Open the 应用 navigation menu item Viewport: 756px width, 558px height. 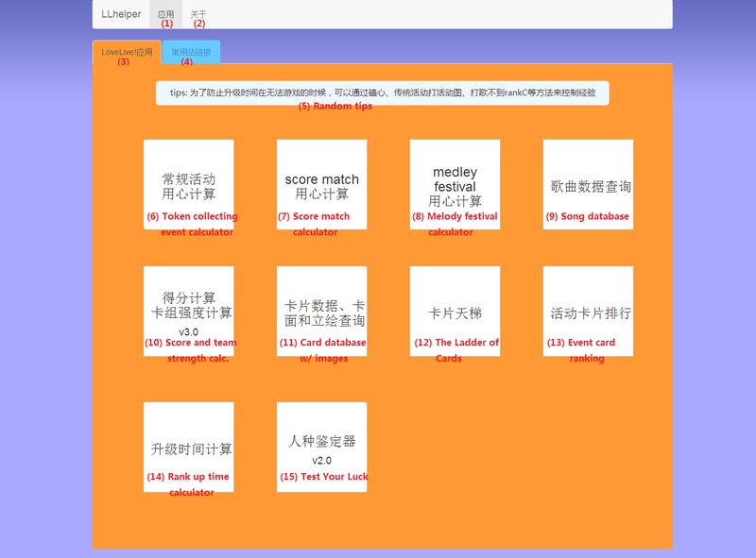click(166, 14)
